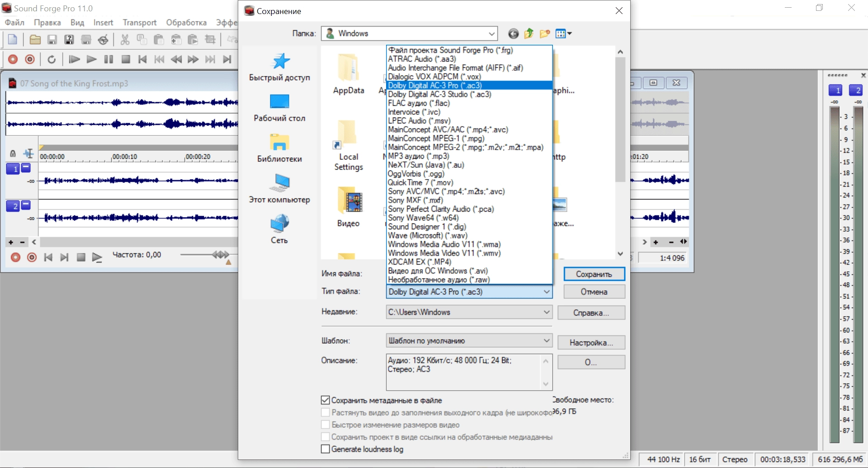Viewport: 868px width, 468px height.
Task: Go up one folder level
Action: [529, 33]
